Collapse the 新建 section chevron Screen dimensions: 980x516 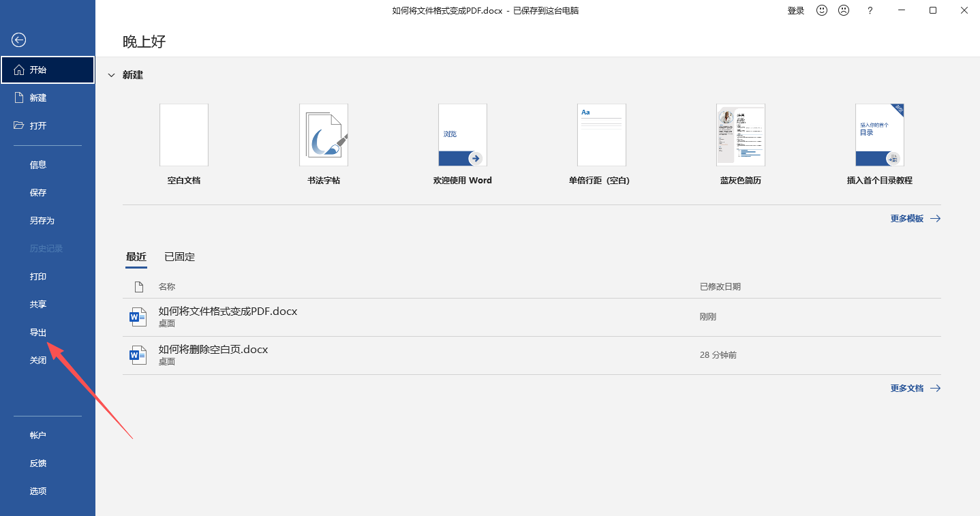[x=112, y=75]
